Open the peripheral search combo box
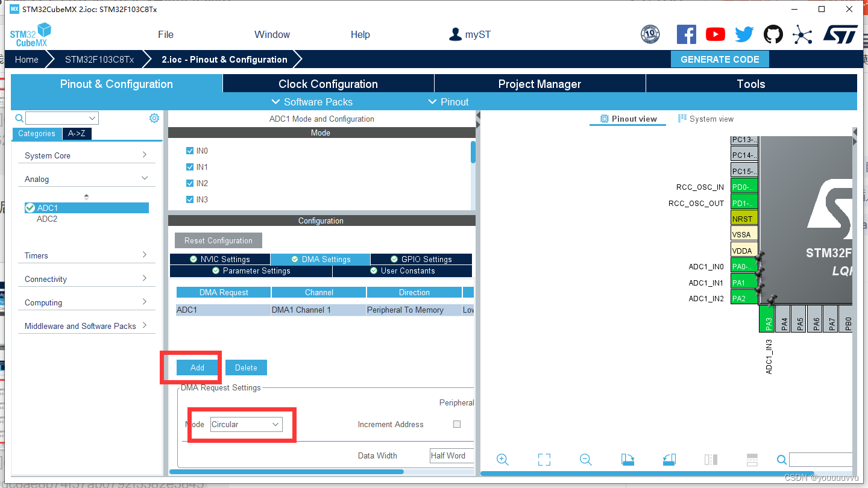868x488 pixels. (x=62, y=118)
